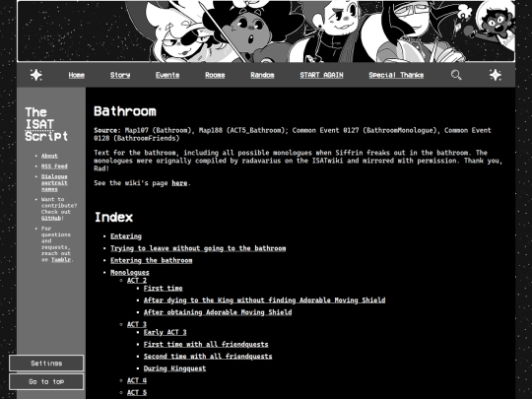The image size is (532, 399).
Task: Open the Story menu item
Action: click(x=120, y=75)
